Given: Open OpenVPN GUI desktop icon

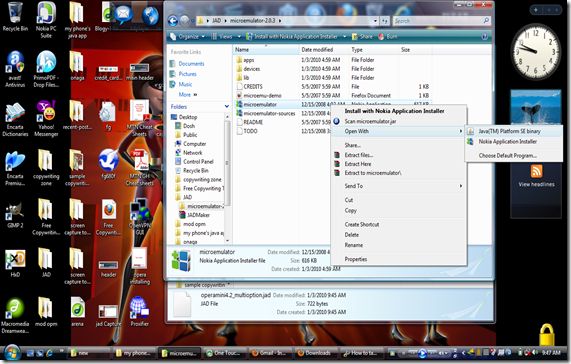Looking at the screenshot, I should click(x=139, y=217).
